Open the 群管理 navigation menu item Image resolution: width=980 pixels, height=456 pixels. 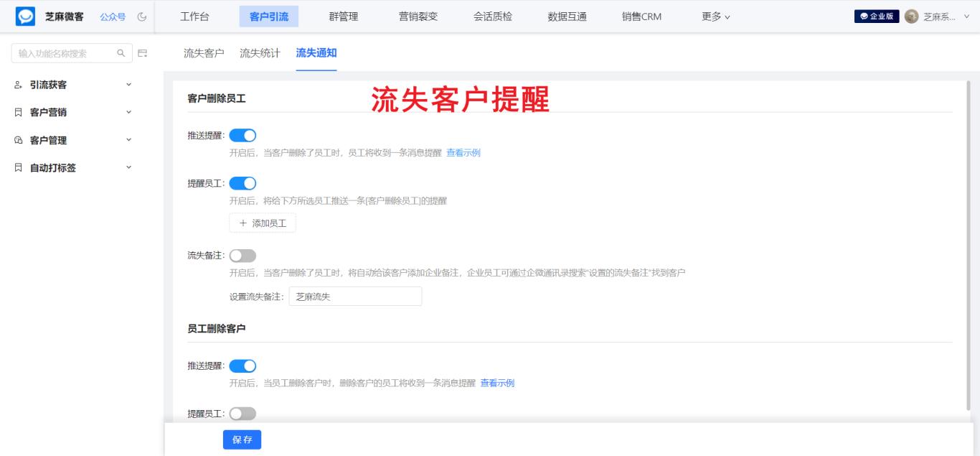(x=344, y=16)
